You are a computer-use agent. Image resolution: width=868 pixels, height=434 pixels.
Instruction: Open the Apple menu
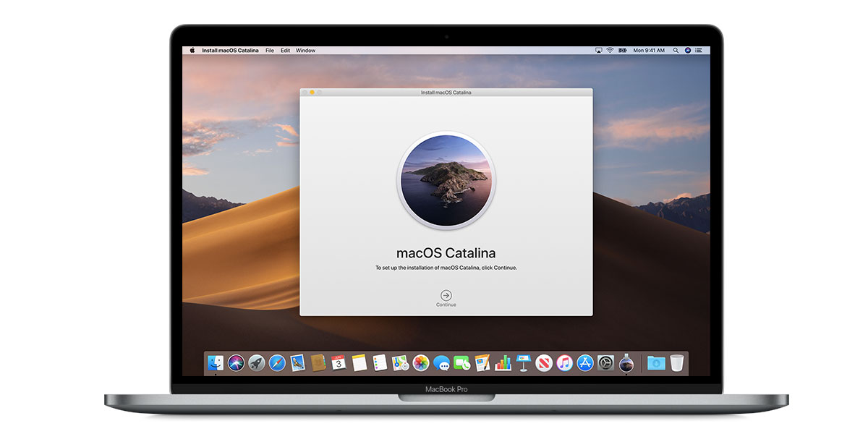point(192,51)
